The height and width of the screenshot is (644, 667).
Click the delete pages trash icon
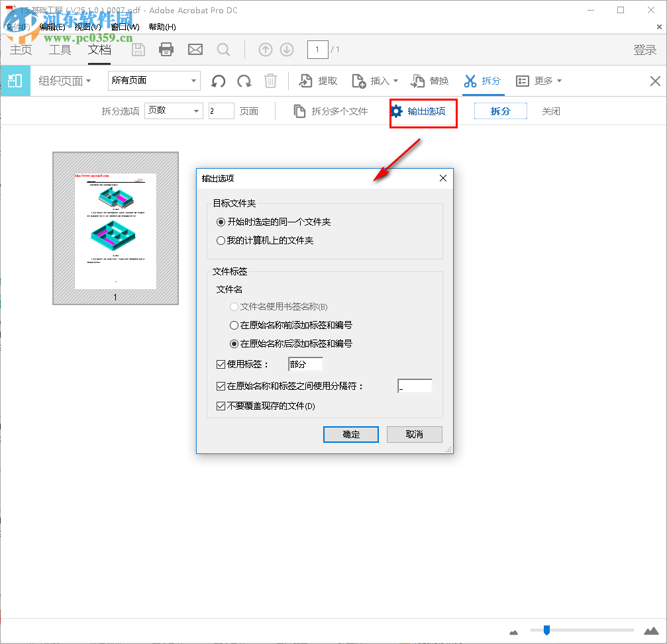(x=270, y=81)
